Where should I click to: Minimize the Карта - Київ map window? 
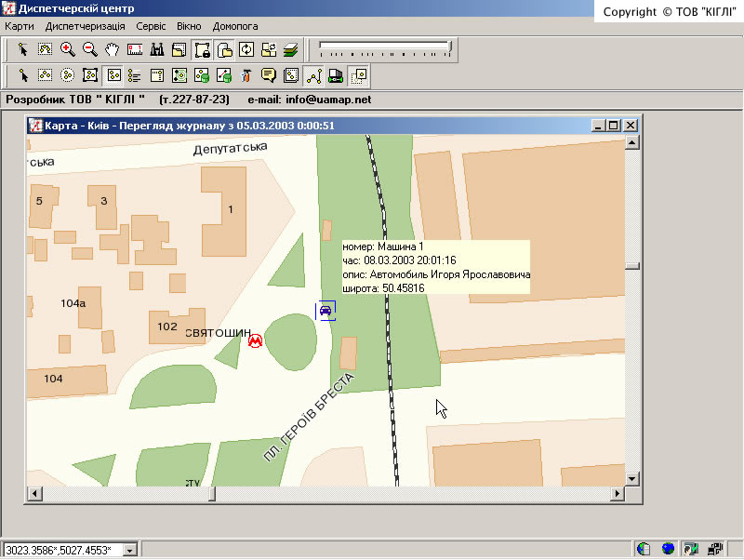[597, 126]
